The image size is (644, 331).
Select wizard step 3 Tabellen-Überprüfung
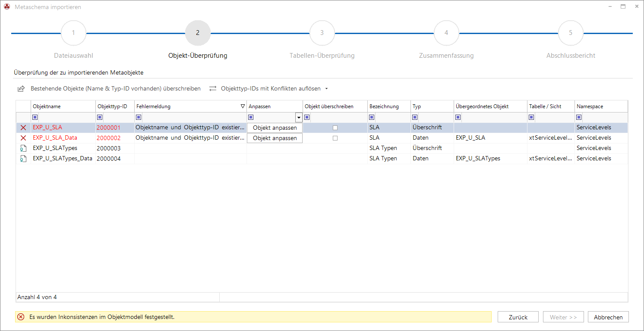(x=322, y=33)
